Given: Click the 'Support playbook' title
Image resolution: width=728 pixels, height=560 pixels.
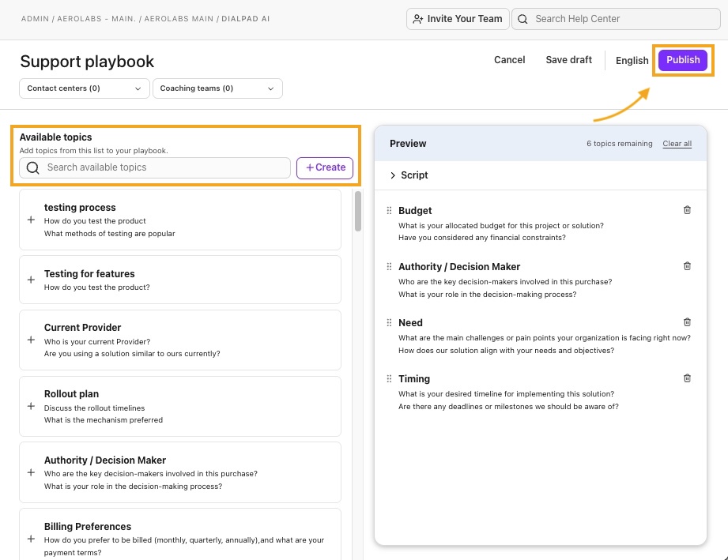Looking at the screenshot, I should click(87, 62).
